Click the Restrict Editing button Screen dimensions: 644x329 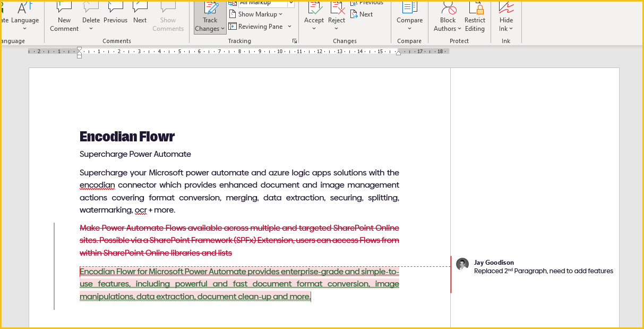(x=475, y=17)
